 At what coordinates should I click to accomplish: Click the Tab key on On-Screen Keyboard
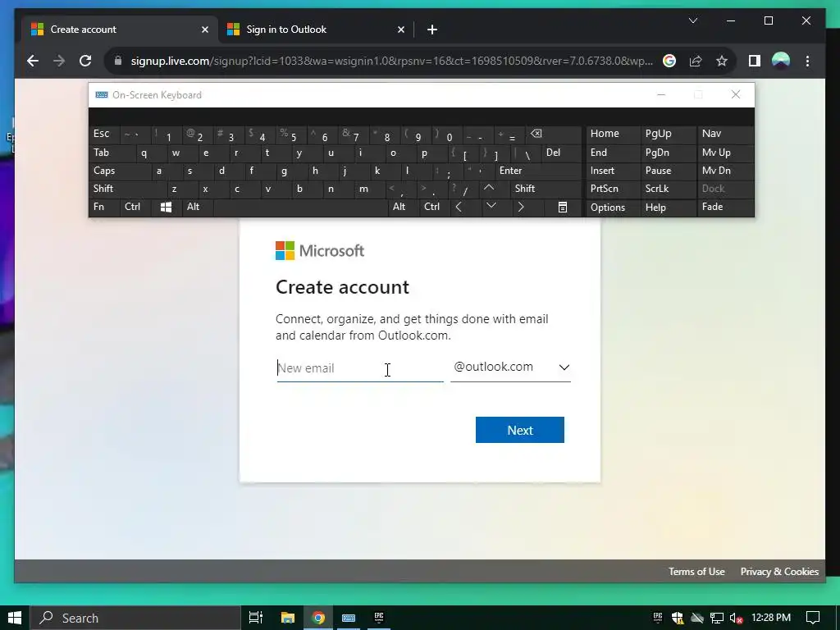tap(112, 153)
